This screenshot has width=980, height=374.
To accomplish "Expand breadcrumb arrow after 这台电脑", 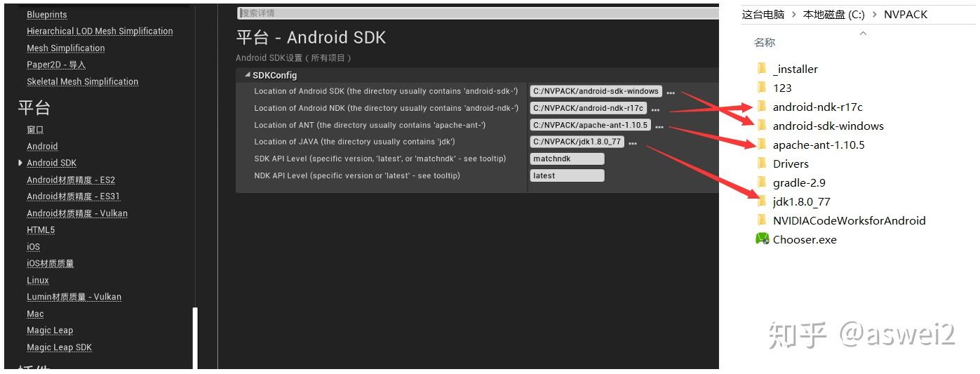I will [x=793, y=14].
